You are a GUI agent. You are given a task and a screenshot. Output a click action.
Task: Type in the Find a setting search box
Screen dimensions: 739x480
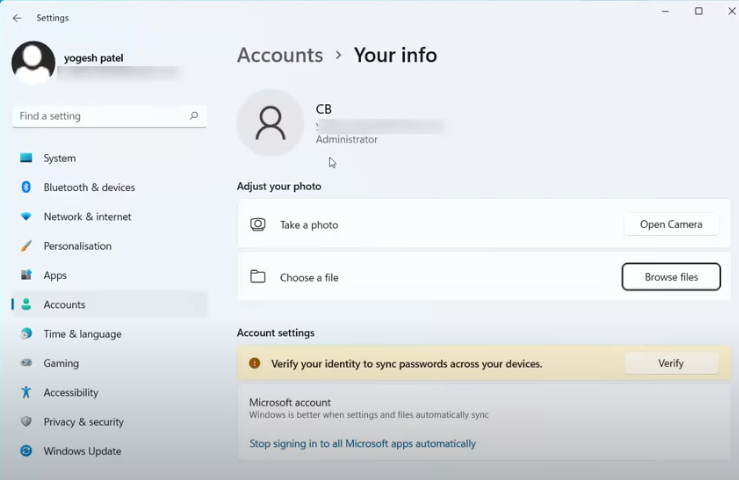pyautogui.click(x=100, y=116)
